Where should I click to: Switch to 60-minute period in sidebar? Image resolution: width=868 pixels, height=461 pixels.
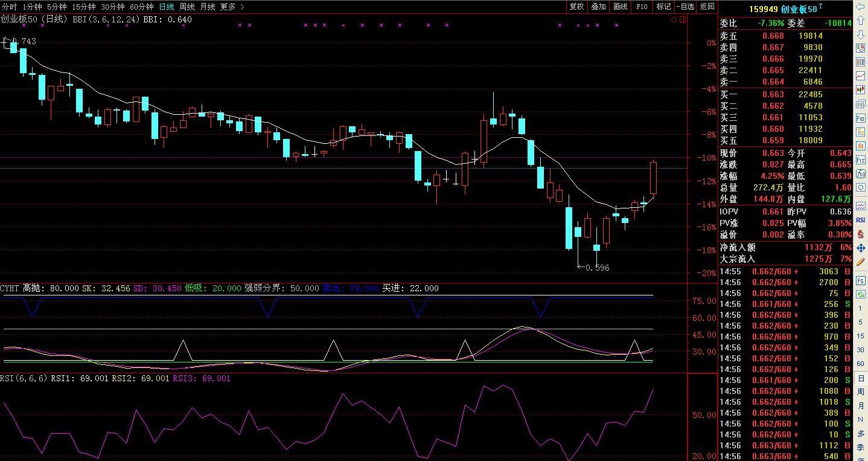[x=861, y=364]
